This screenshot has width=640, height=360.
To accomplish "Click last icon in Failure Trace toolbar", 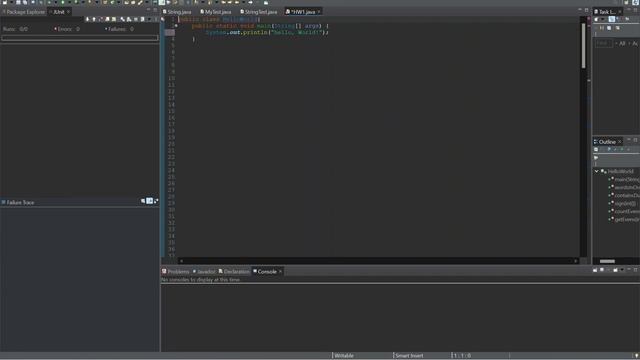I will click(x=156, y=201).
